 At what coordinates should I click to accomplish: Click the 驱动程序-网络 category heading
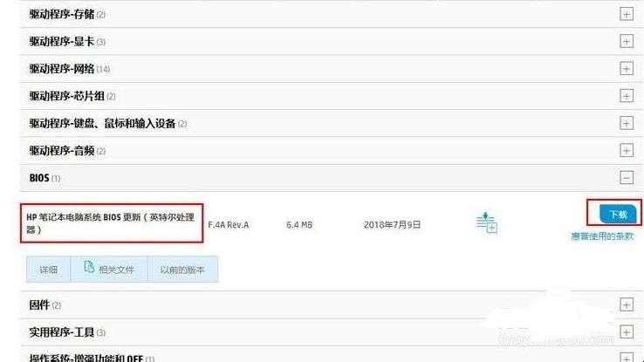click(62, 69)
